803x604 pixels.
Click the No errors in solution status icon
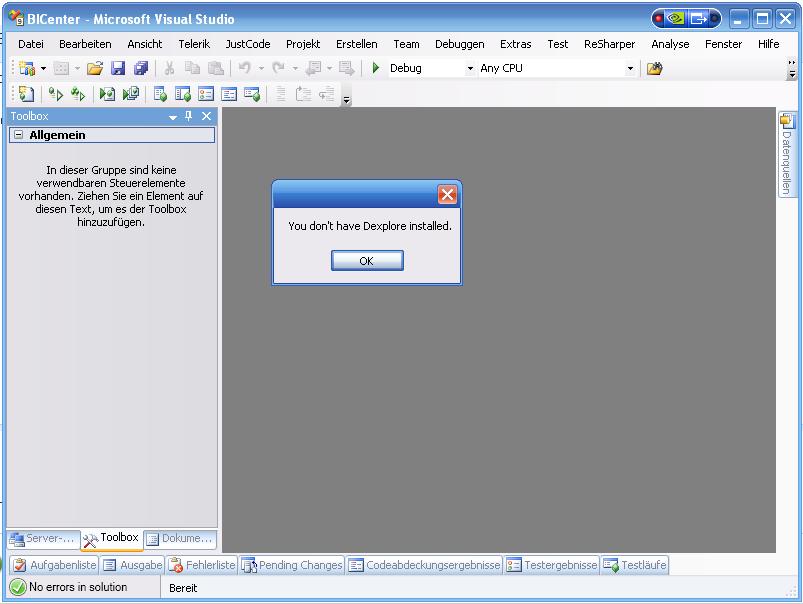coord(18,587)
